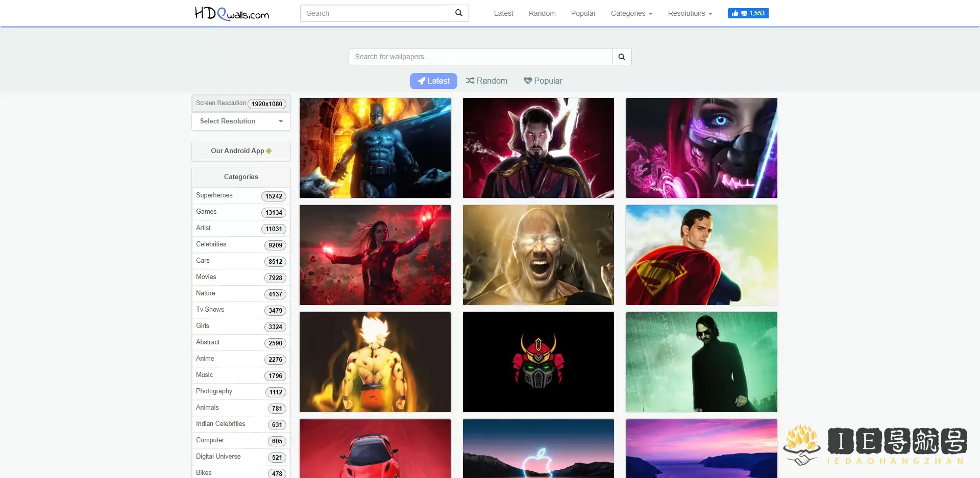Click the Popular heart icon
The height and width of the screenshot is (478, 980).
[528, 81]
